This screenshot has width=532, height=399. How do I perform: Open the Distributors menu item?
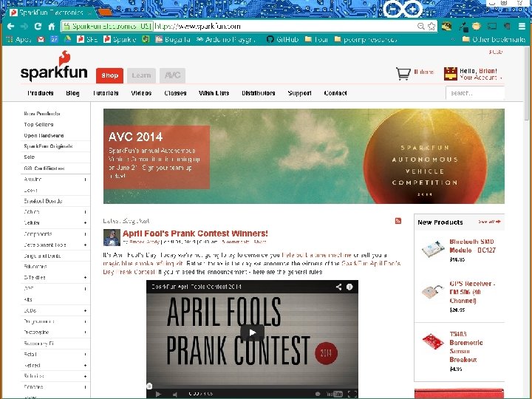[258, 93]
